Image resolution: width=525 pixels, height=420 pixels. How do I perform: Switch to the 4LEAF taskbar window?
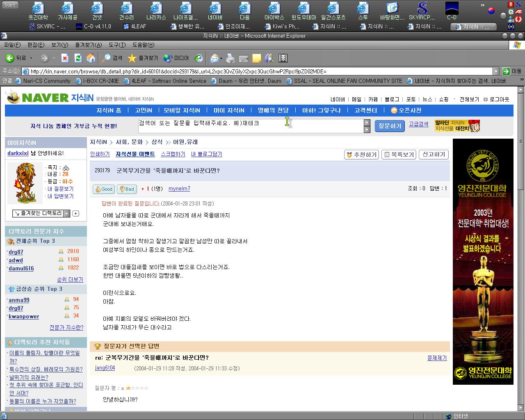click(x=135, y=26)
